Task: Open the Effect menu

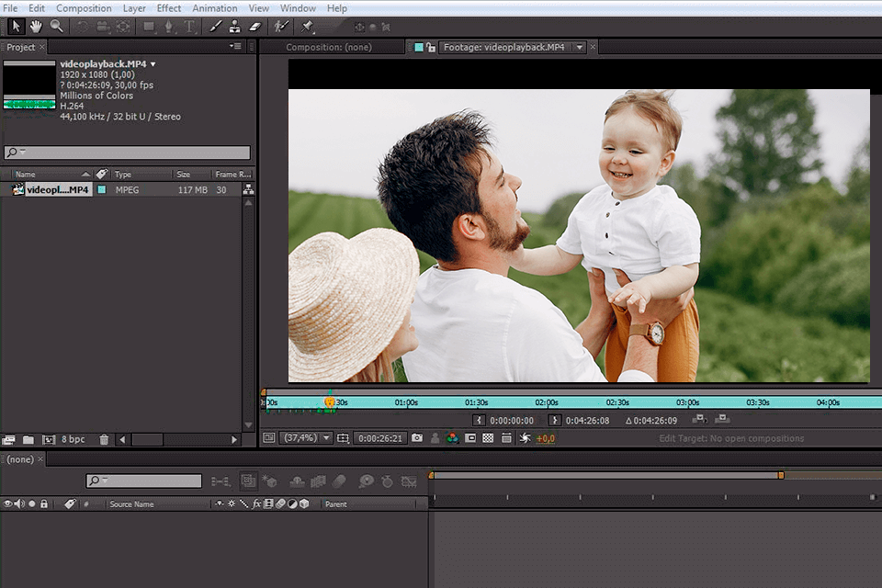Action: 169,8
